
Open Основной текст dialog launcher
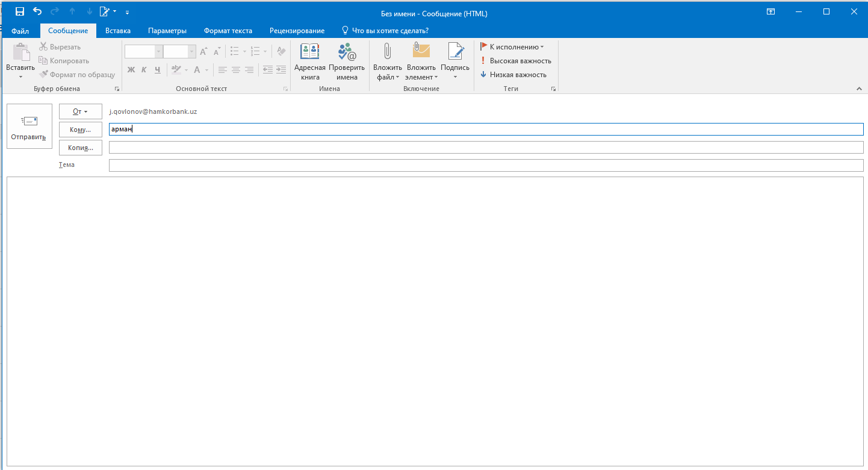285,89
